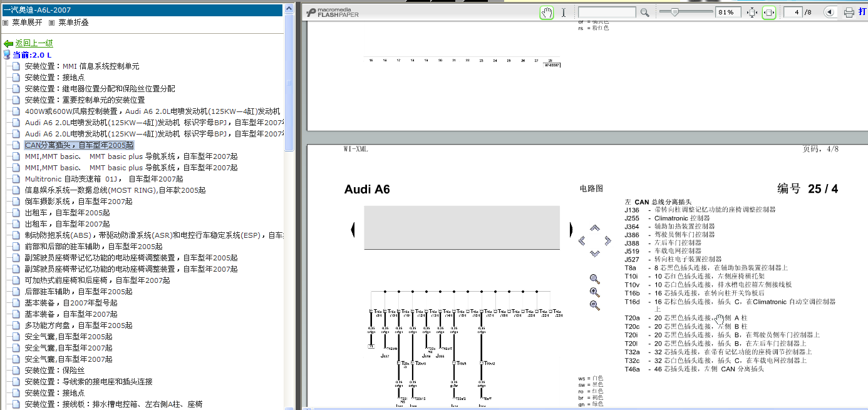Open 安全气囊,自车型年2005起
The height and width of the screenshot is (410, 868).
69,337
